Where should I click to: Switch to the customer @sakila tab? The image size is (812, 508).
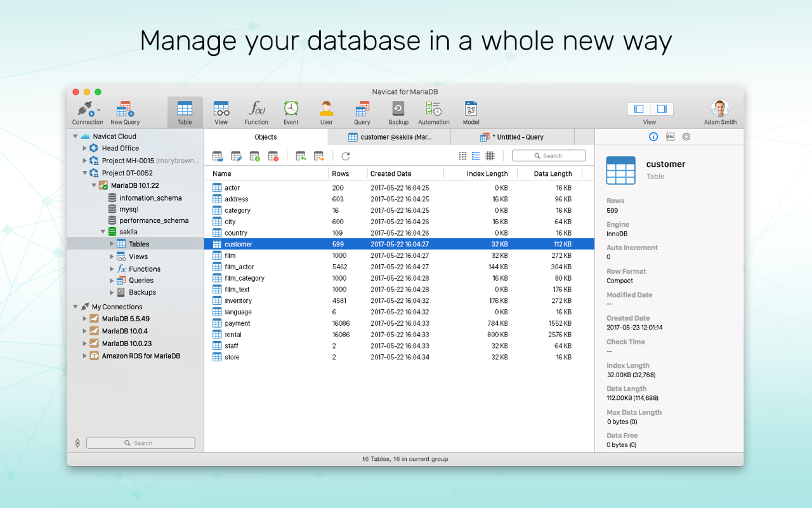[390, 137]
